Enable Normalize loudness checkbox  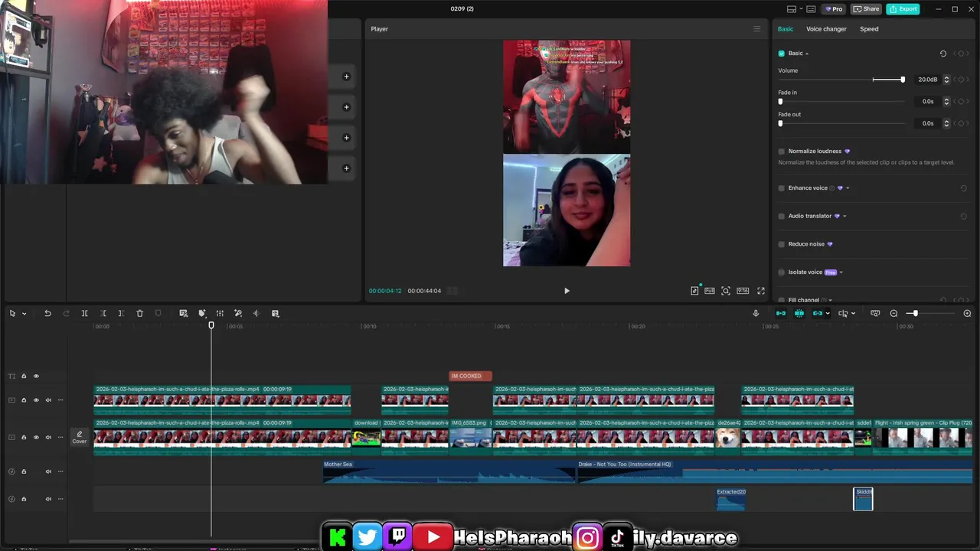pyautogui.click(x=782, y=152)
